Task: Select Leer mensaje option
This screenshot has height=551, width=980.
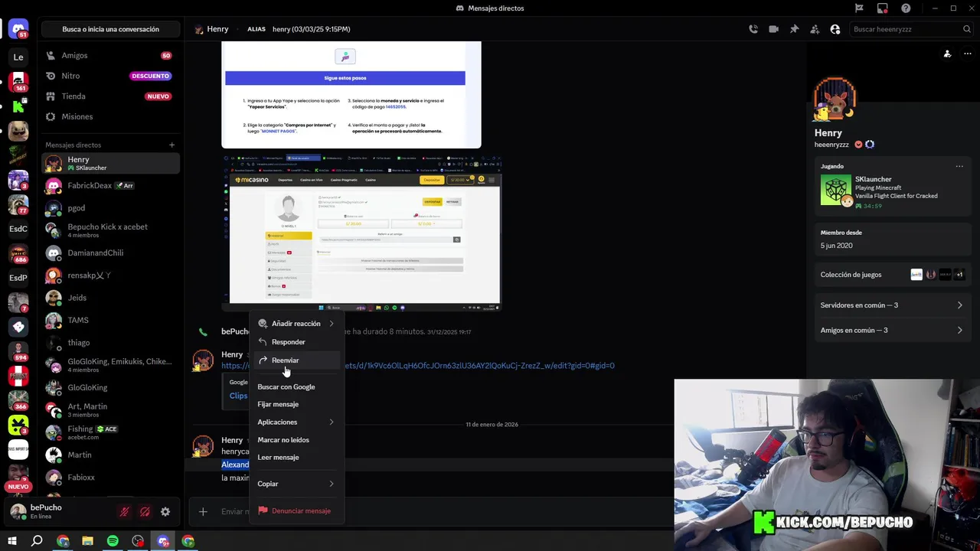Action: (296, 458)
